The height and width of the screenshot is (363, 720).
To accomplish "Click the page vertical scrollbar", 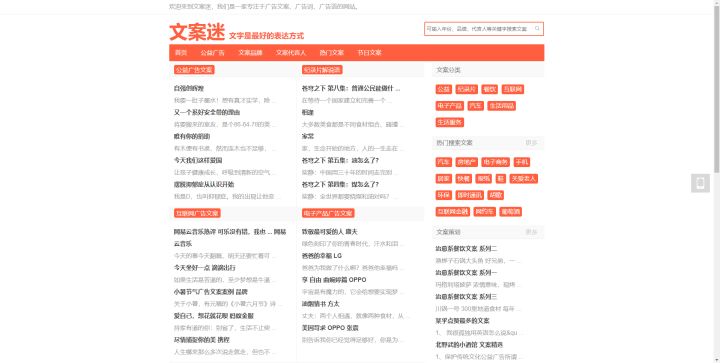I will [x=716, y=181].
